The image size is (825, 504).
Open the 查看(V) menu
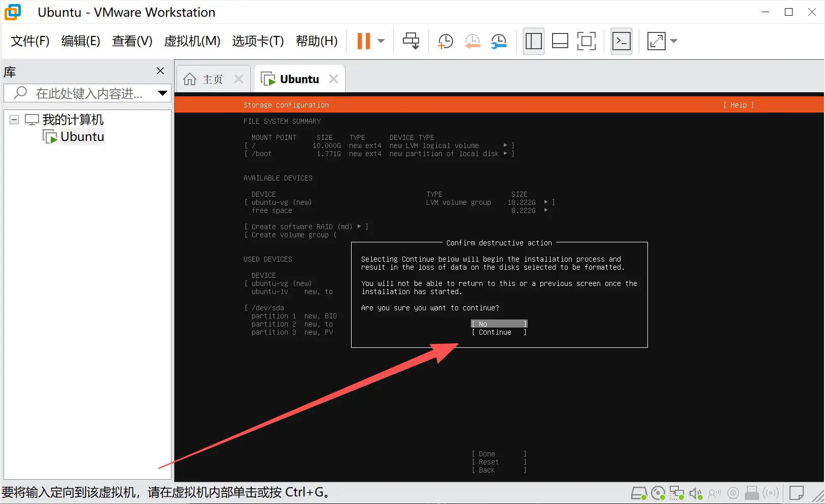pyautogui.click(x=132, y=41)
